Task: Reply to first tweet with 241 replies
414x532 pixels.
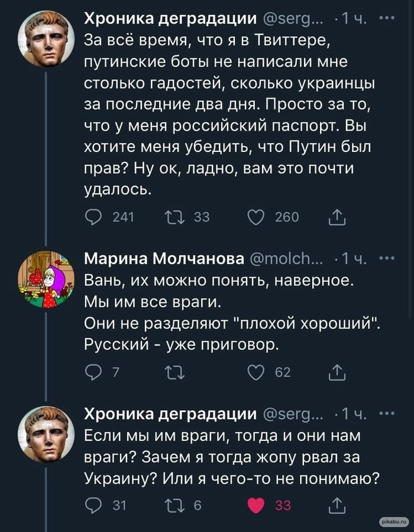Action: 93,218
